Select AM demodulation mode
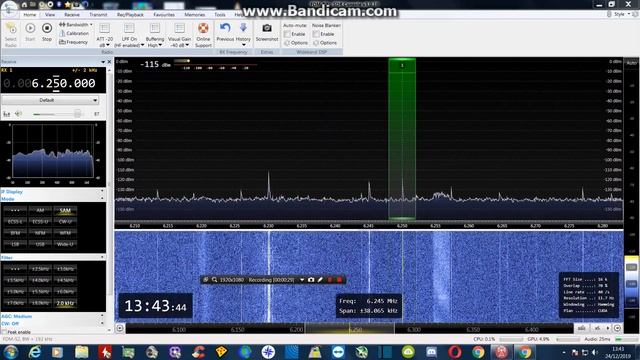Screen dimensions: 640x360 click(40, 211)
